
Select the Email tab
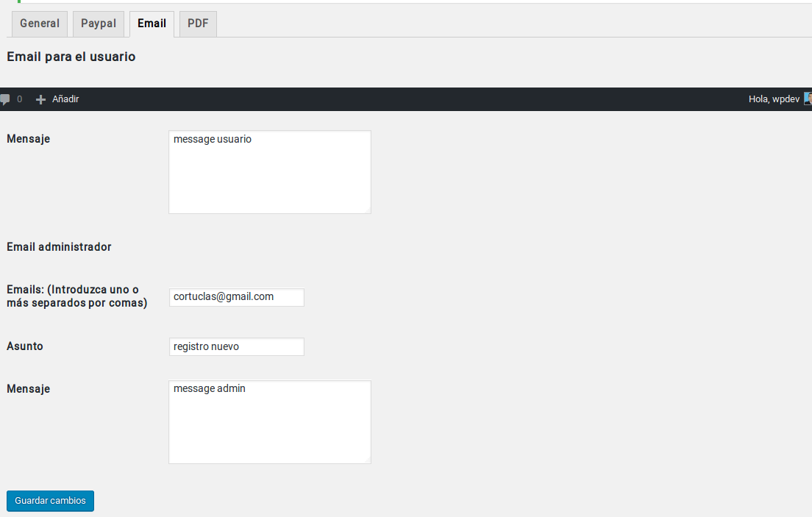tap(152, 24)
